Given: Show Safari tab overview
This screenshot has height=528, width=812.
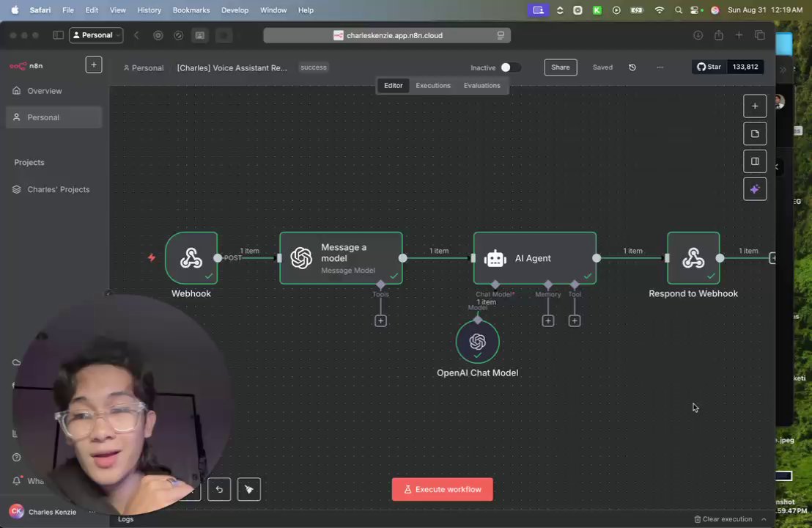Looking at the screenshot, I should coord(760,35).
